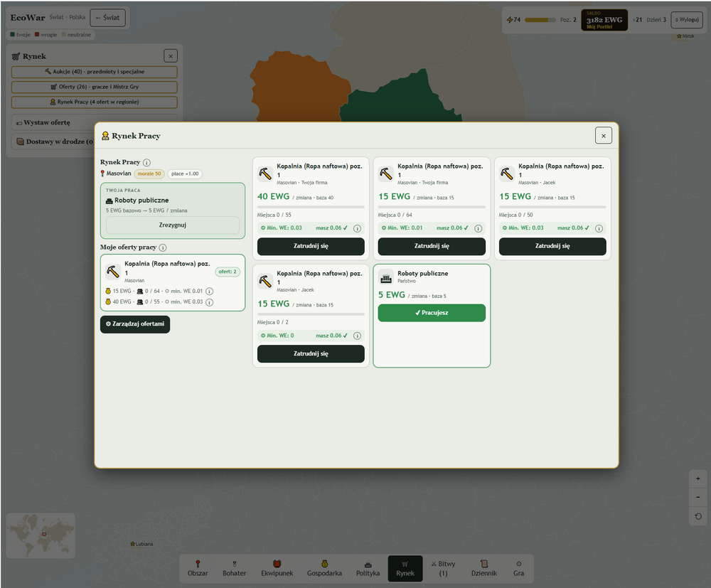Reset the map view with the rotate icon
The width and height of the screenshot is (711, 588).
click(698, 516)
